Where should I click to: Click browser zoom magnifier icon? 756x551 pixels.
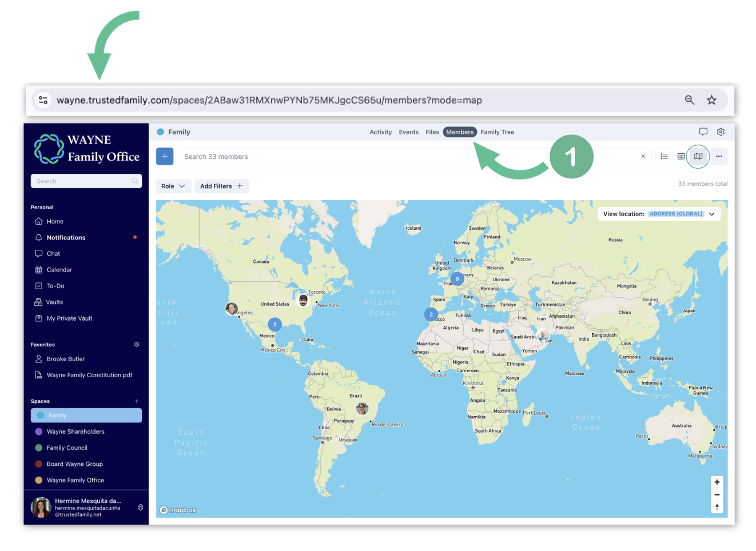tap(690, 100)
